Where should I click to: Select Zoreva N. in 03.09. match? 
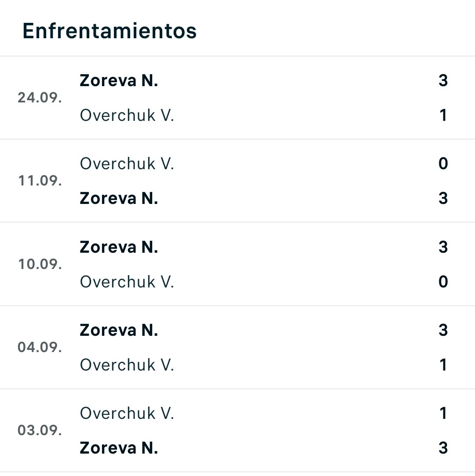(119, 448)
